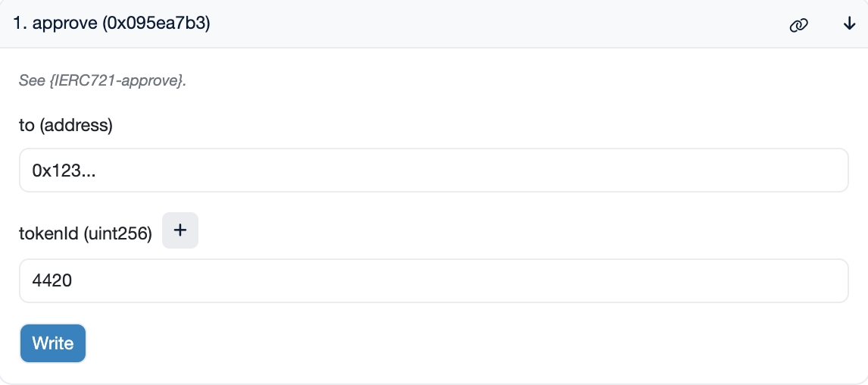Copy the approve method permalink icon
Image resolution: width=868 pixels, height=385 pixels.
coord(798,25)
